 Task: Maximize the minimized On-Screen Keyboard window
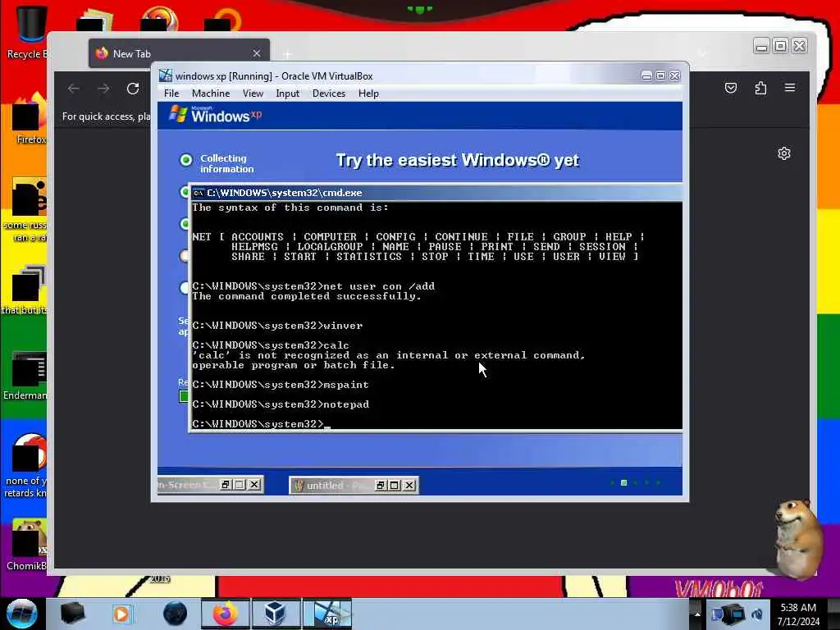point(240,485)
